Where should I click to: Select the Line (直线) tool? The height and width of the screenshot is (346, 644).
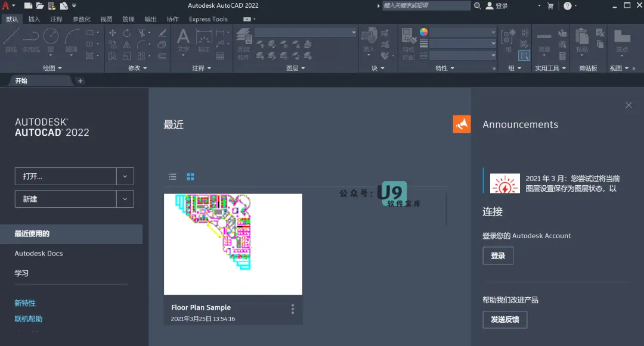11,40
